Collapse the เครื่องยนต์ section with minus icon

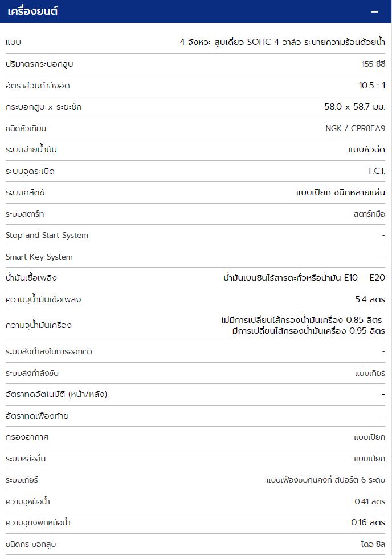pyautogui.click(x=374, y=11)
